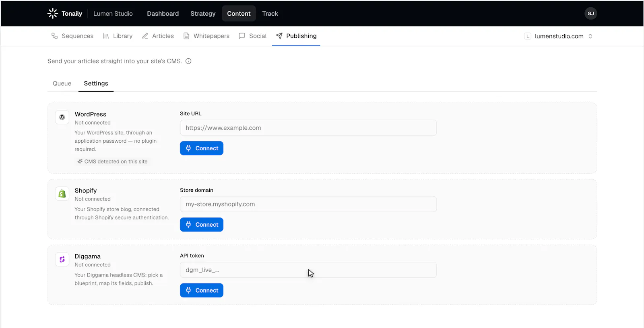Image resolution: width=644 pixels, height=328 pixels.
Task: Focus the Diggama API token field
Action: [308, 270]
